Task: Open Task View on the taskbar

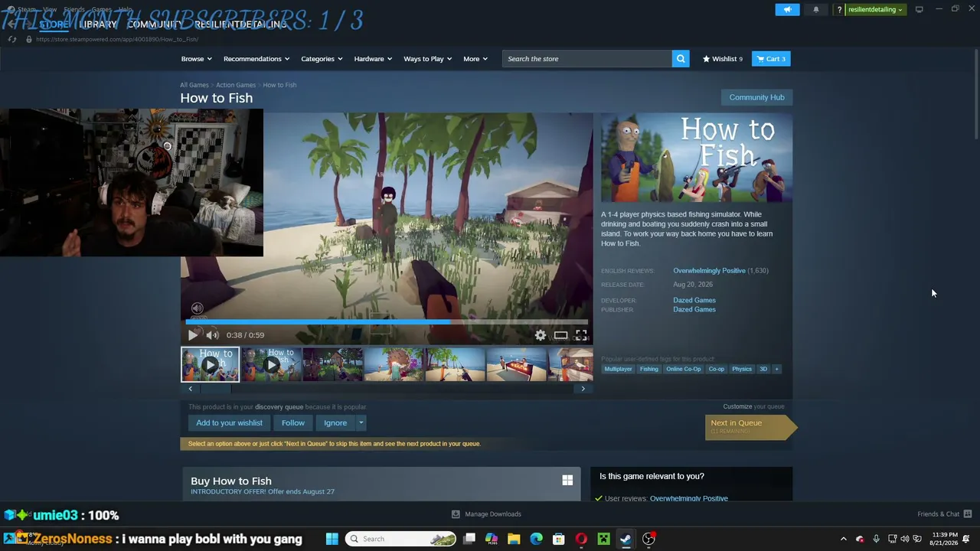Action: (x=469, y=539)
